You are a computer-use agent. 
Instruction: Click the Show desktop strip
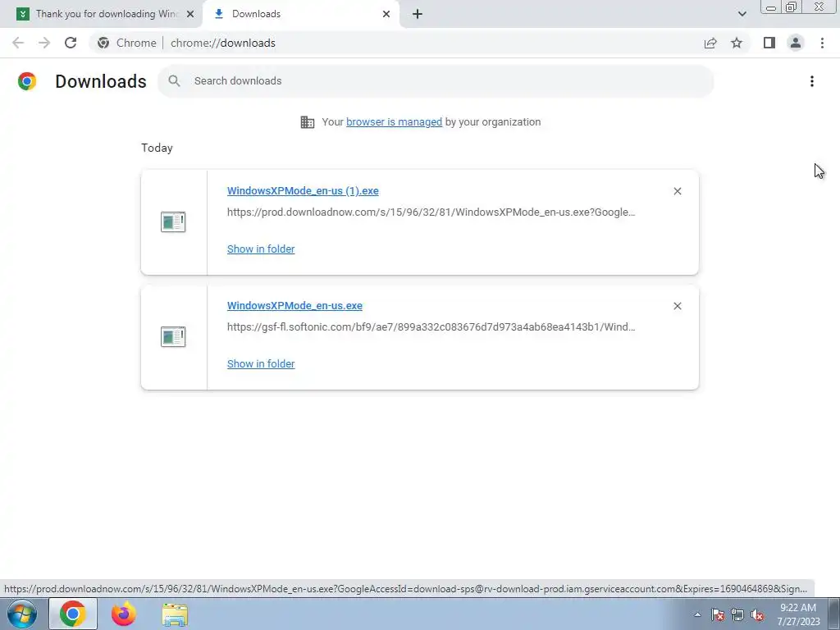(834, 614)
